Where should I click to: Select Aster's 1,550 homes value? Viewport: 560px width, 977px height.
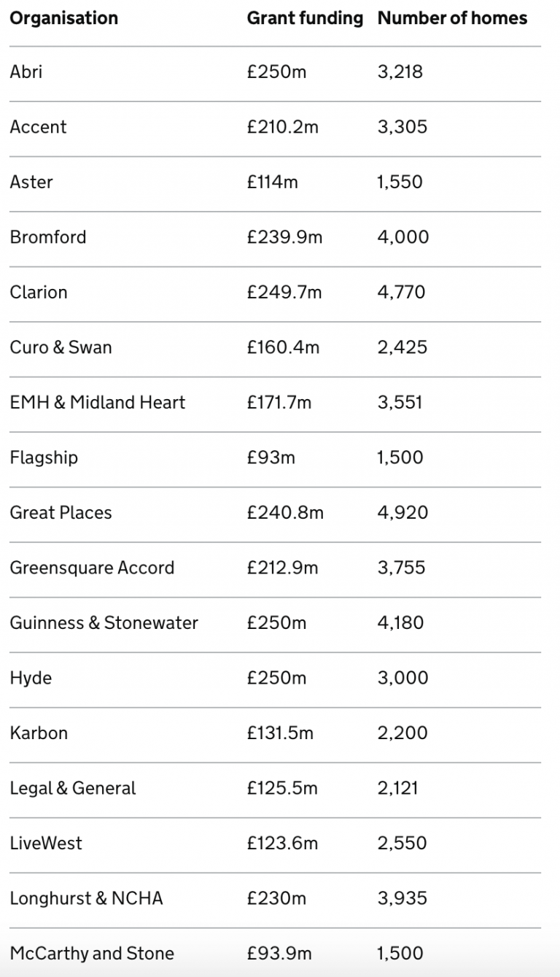400,182
